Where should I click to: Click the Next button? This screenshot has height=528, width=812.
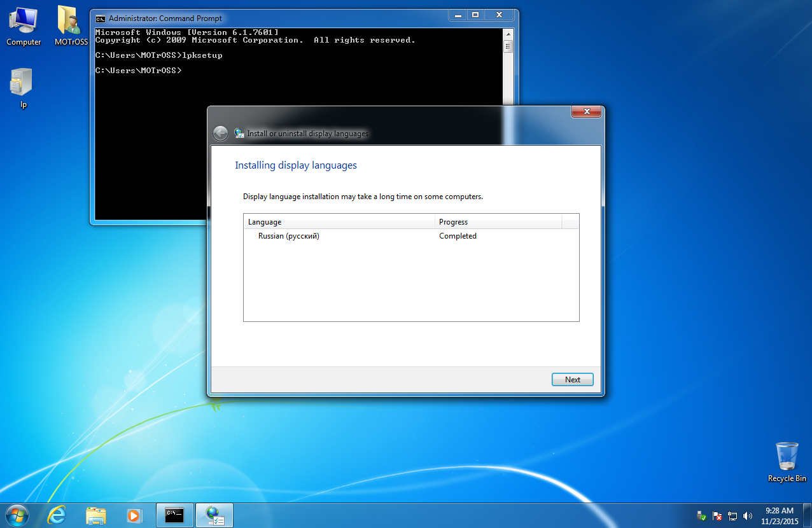pyautogui.click(x=573, y=380)
